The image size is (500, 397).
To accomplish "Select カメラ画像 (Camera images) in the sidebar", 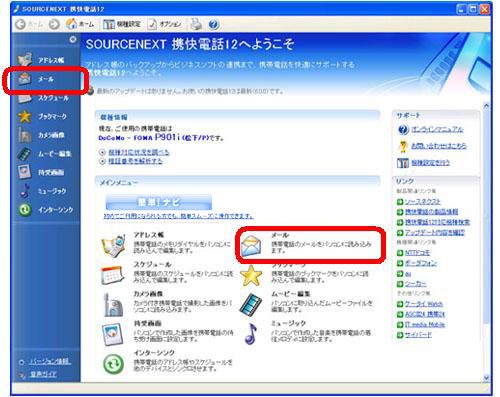I will point(41,135).
